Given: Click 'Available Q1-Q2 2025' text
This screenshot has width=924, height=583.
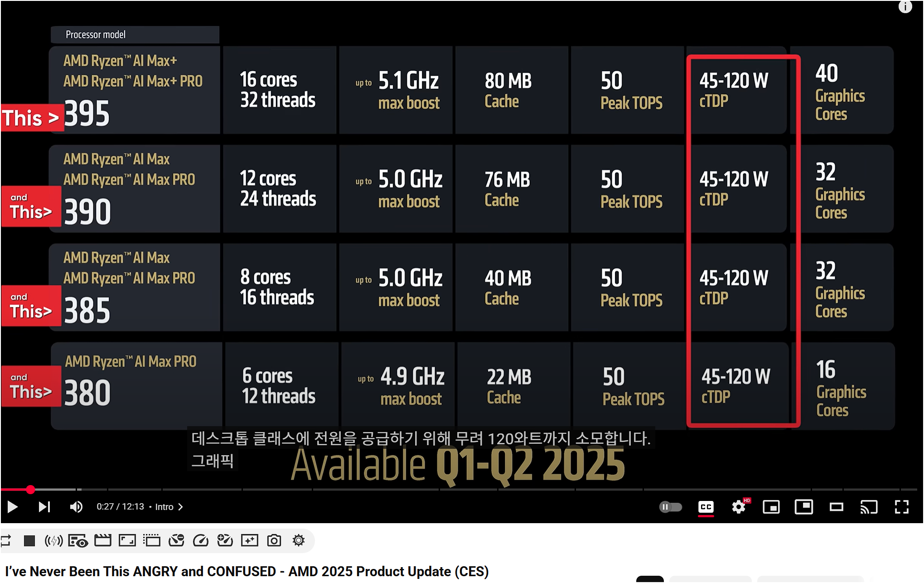Looking at the screenshot, I should 458,464.
